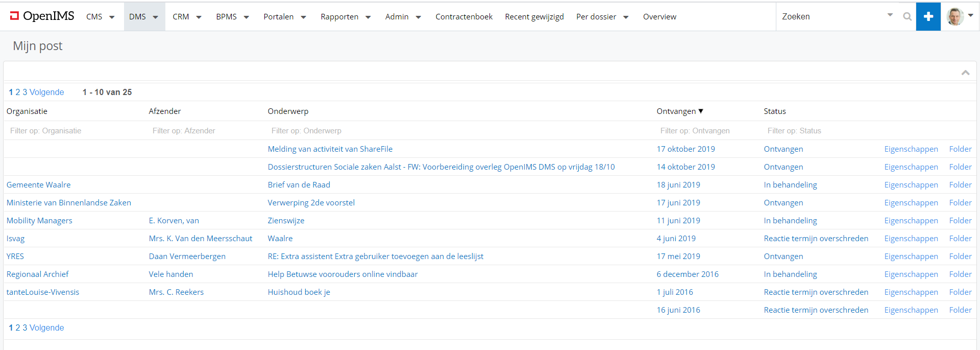This screenshot has width=980, height=350.
Task: Open the Overview page
Action: click(659, 17)
